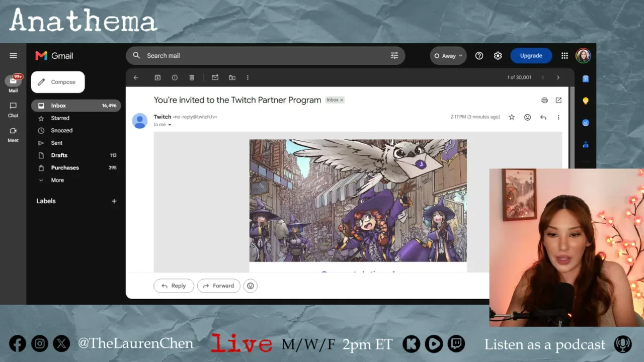The width and height of the screenshot is (644, 362).
Task: Click the Search mail field
Action: pyautogui.click(x=265, y=56)
